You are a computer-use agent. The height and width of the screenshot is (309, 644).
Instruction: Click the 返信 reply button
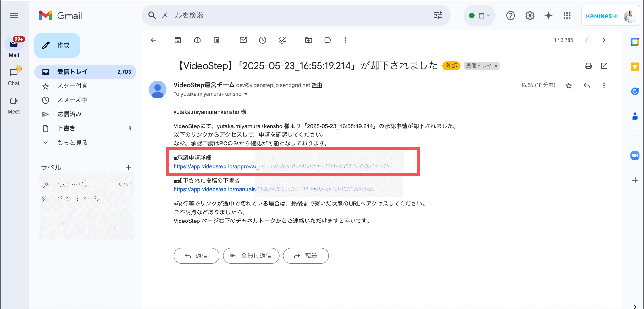click(196, 256)
